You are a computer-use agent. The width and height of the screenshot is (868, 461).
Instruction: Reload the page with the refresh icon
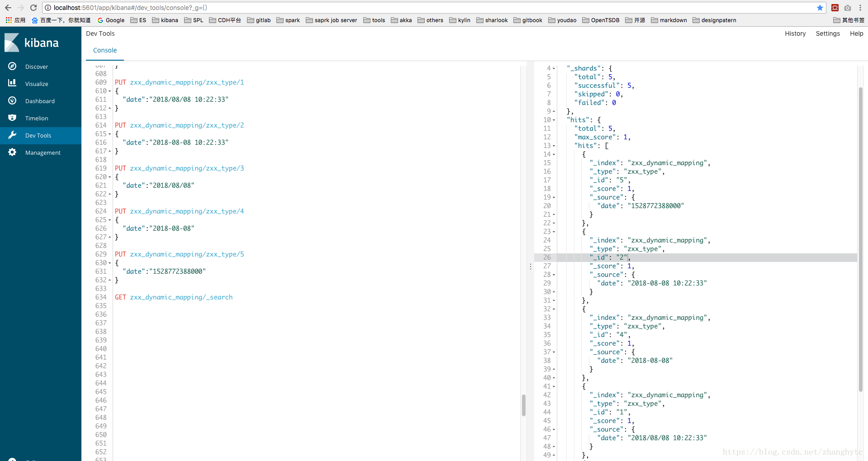coord(33,8)
